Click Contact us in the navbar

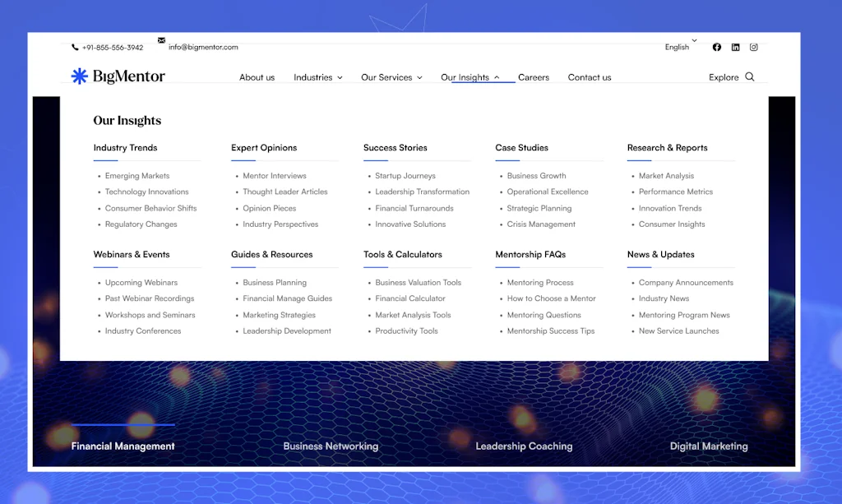(x=590, y=76)
